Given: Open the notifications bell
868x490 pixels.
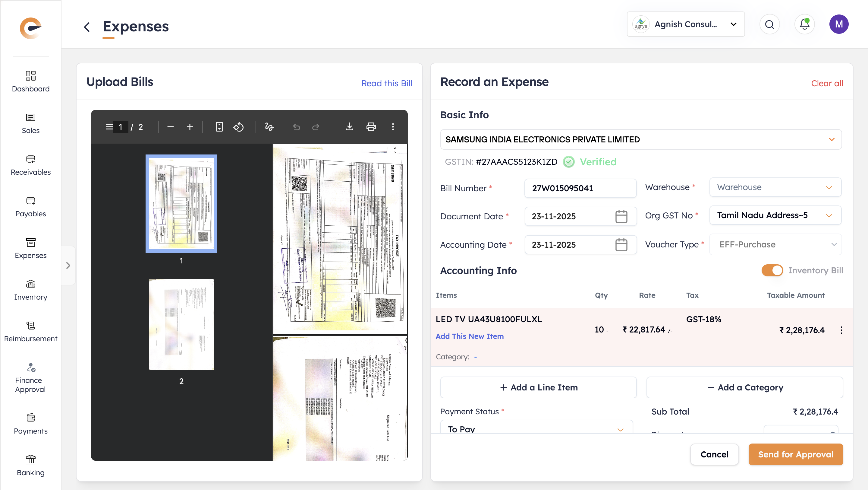Looking at the screenshot, I should (804, 24).
